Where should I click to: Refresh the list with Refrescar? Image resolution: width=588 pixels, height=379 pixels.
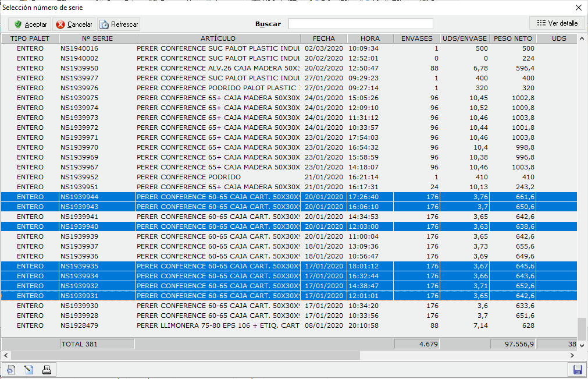(119, 24)
